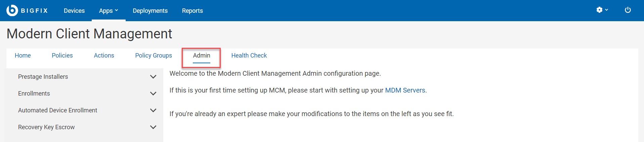The image size is (644, 142).
Task: Open the Apps dropdown menu
Action: [109, 11]
